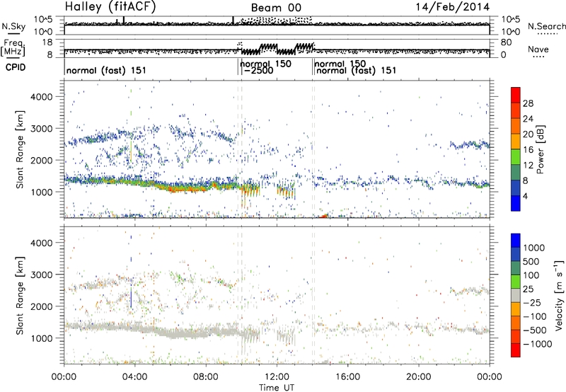
Task: Click the "Slant Range [km]" label of the power panel
Action: pyautogui.click(x=20, y=149)
